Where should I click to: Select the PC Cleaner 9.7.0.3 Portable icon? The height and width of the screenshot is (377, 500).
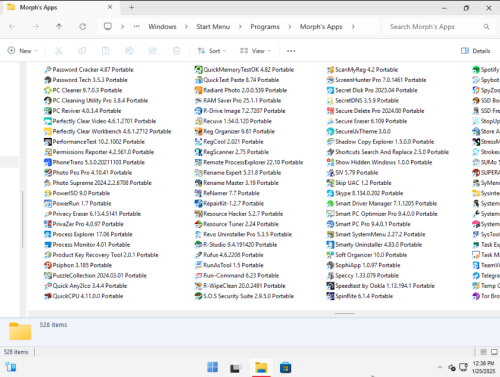tap(48, 90)
